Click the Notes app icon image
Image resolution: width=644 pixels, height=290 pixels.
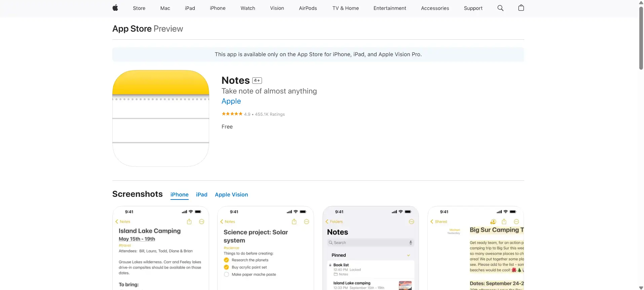pos(161,118)
